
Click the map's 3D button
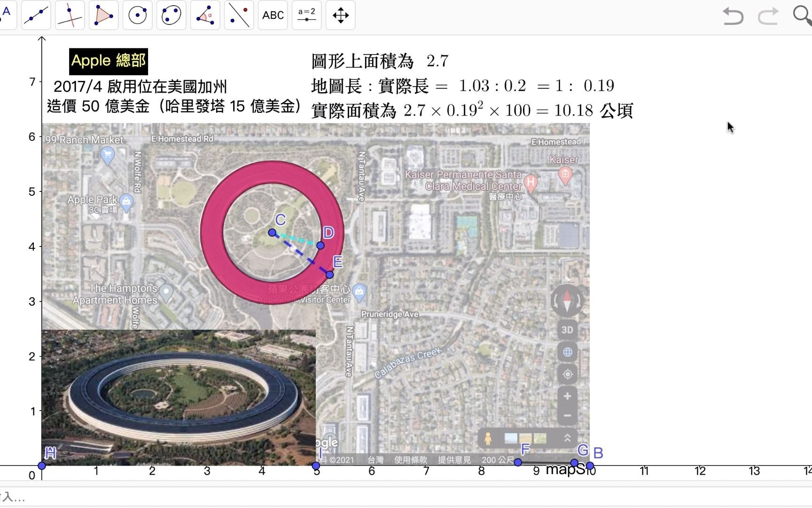(567, 330)
